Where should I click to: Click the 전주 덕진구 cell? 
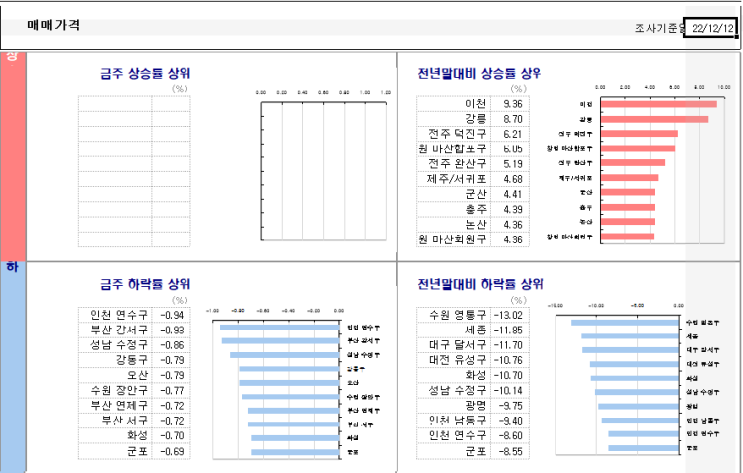[x=453, y=134]
